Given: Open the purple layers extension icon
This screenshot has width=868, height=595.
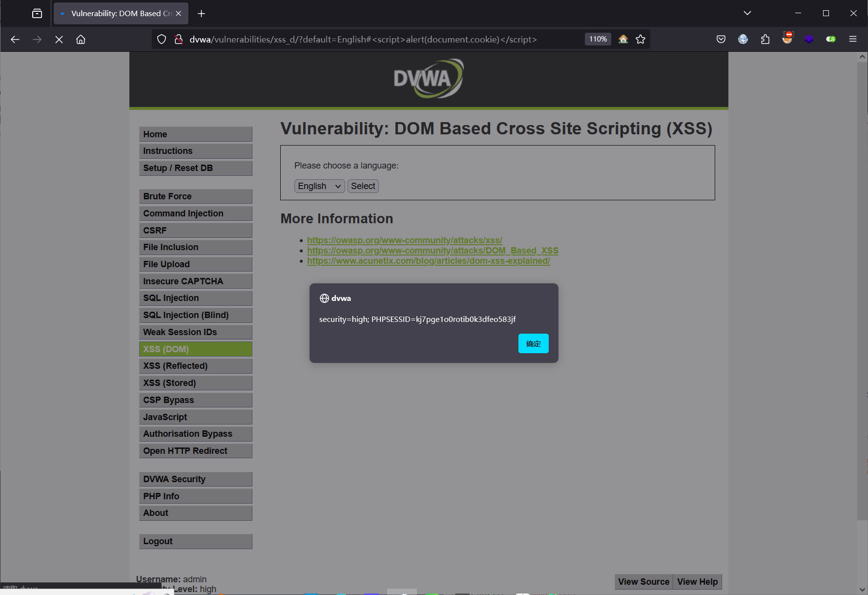Looking at the screenshot, I should 809,39.
